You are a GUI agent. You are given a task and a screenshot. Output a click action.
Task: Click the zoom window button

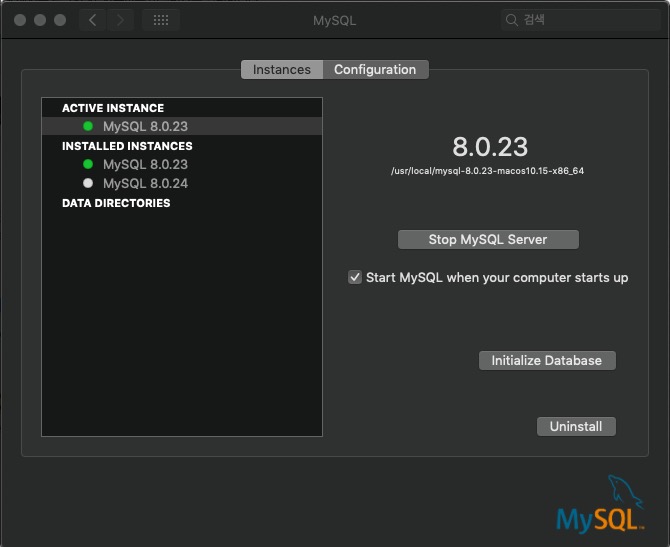coord(60,20)
